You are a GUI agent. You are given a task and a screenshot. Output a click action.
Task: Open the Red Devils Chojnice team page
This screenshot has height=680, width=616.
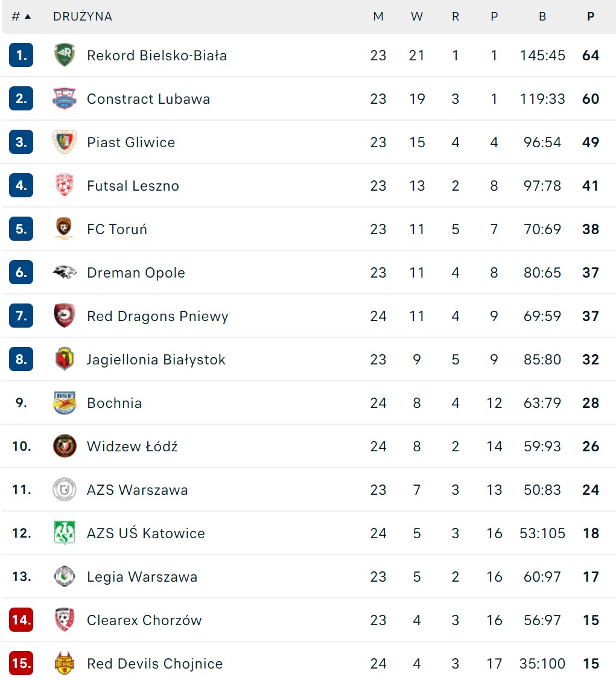(154, 664)
